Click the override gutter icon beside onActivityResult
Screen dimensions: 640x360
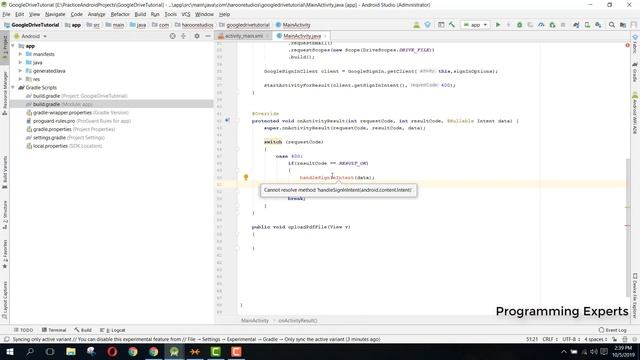(x=227, y=120)
